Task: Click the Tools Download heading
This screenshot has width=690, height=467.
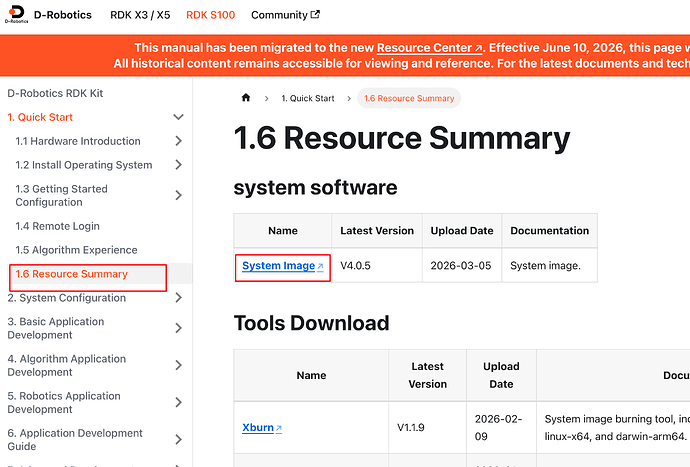Action: point(312,323)
